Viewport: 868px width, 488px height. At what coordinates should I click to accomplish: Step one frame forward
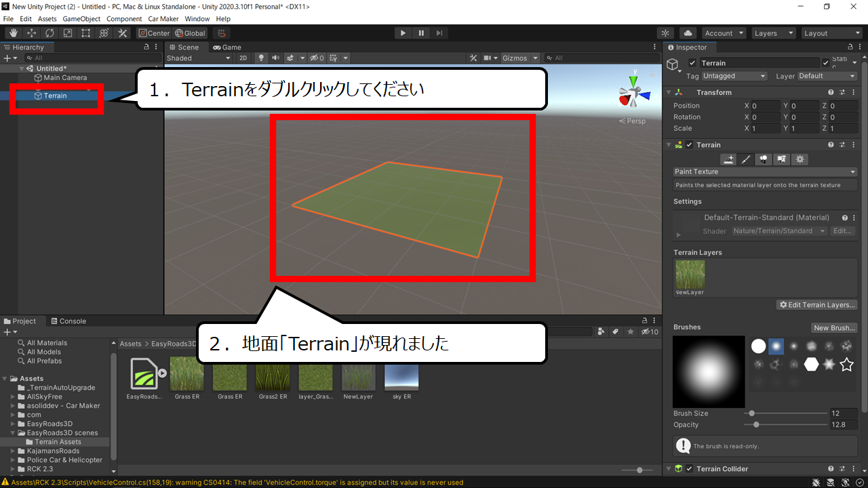coord(439,33)
